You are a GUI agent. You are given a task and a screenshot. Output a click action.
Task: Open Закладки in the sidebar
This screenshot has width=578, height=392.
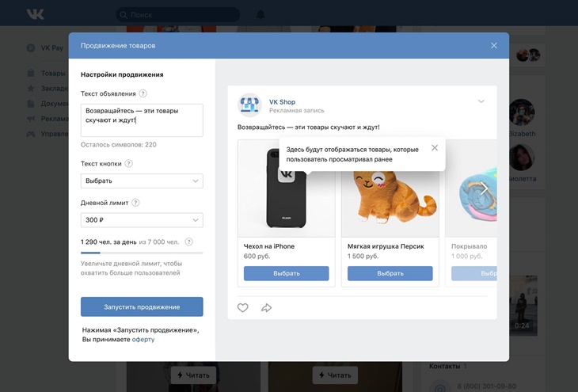click(55, 89)
